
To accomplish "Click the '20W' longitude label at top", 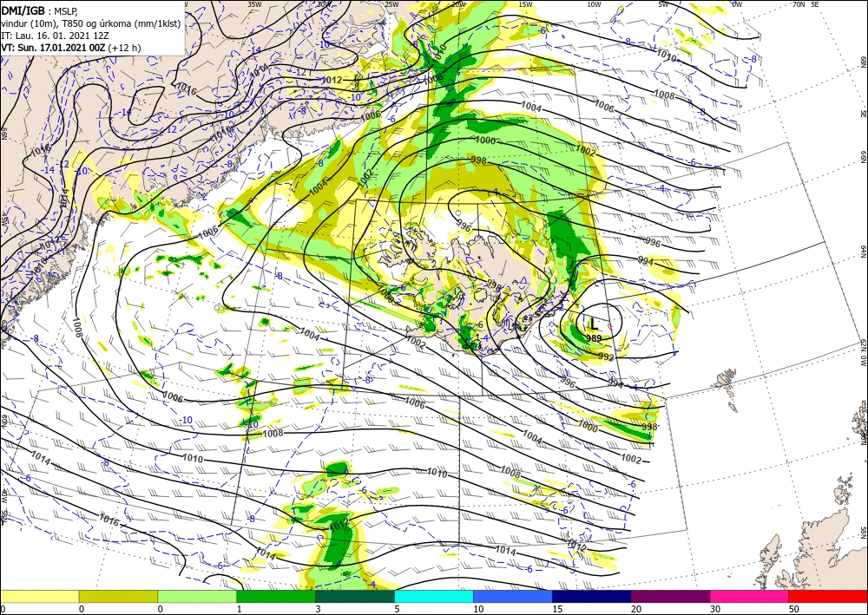I will 457,4.
